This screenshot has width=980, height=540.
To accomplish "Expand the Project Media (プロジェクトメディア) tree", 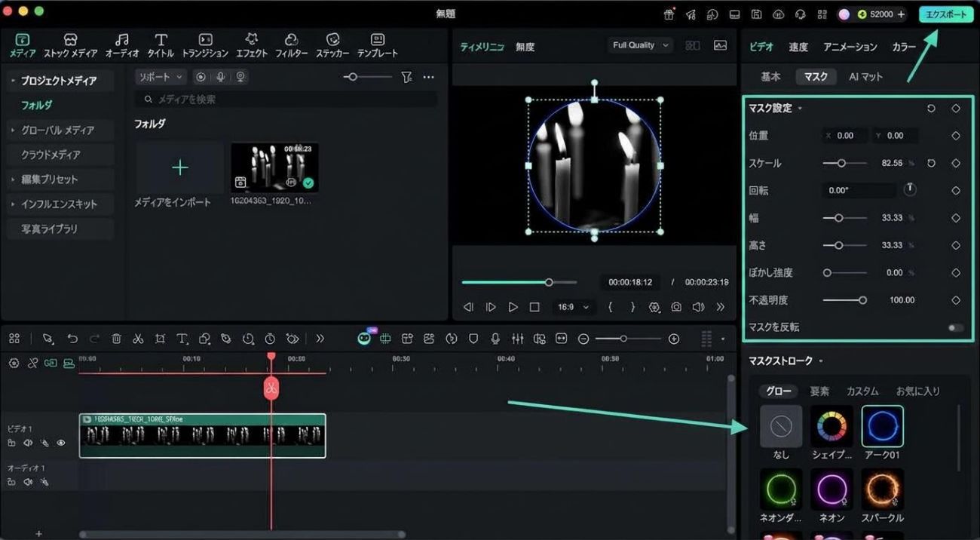I will (x=13, y=81).
